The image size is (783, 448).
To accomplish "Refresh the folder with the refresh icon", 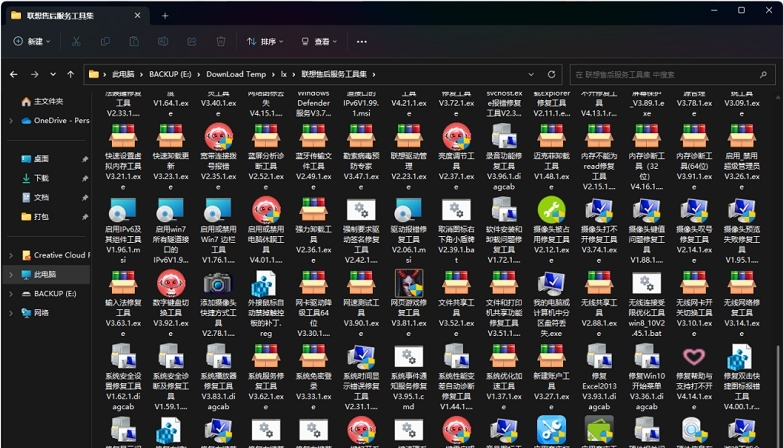I will 551,74.
